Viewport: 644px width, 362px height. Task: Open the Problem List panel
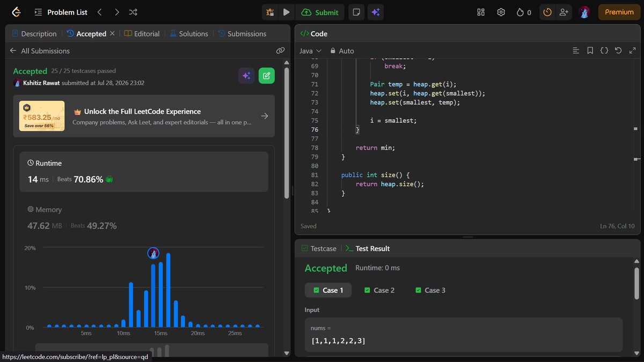(60, 12)
